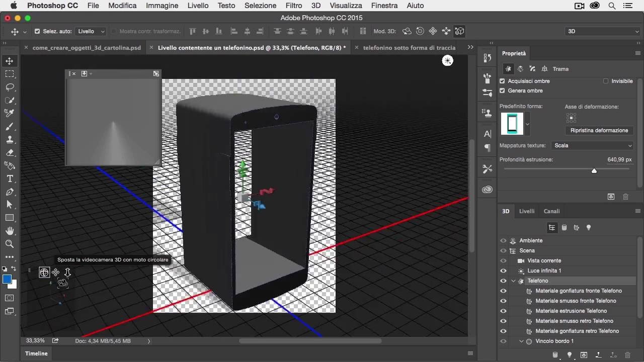Open the Apple menu
This screenshot has width=644, height=362.
click(x=13, y=6)
